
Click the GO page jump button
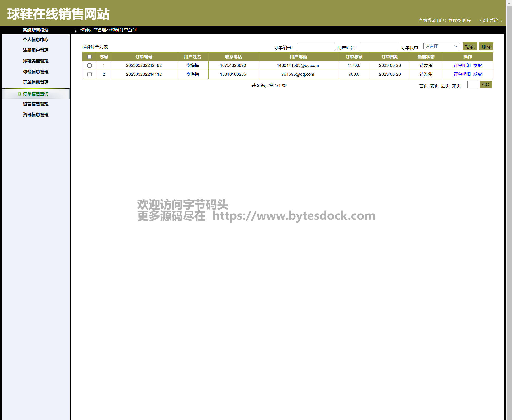point(485,85)
